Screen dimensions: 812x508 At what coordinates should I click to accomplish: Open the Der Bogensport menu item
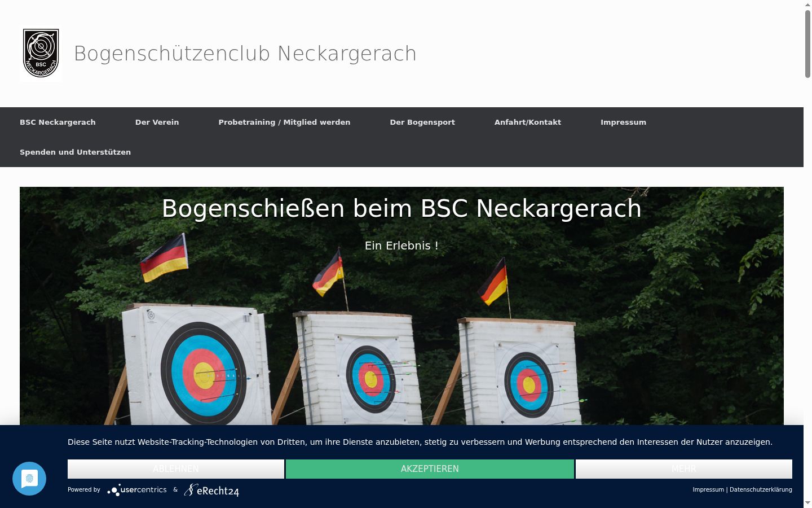coord(422,122)
